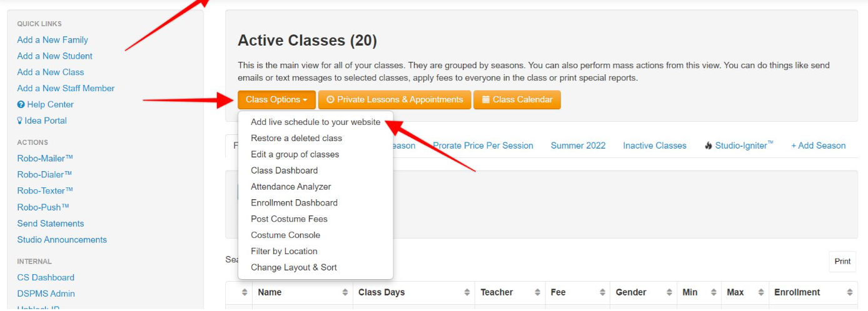Open the Class Calendar button
Image resolution: width=868 pixels, height=311 pixels.
pyautogui.click(x=517, y=99)
